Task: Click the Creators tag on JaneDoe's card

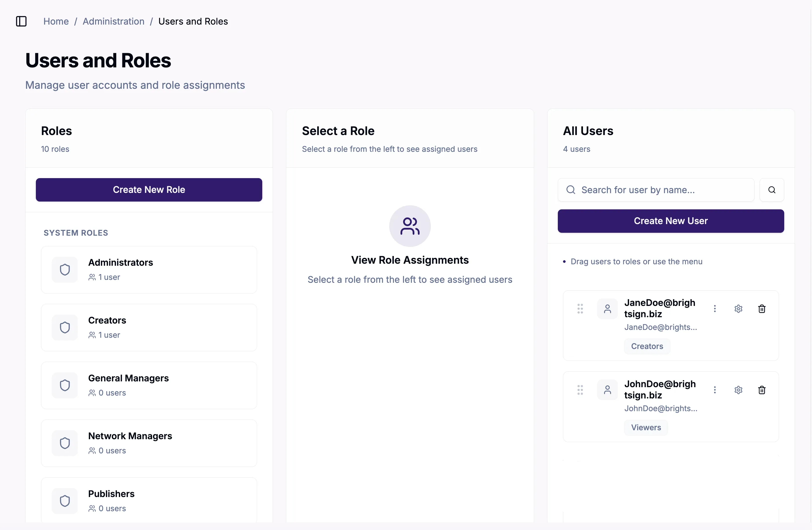Action: coord(647,346)
